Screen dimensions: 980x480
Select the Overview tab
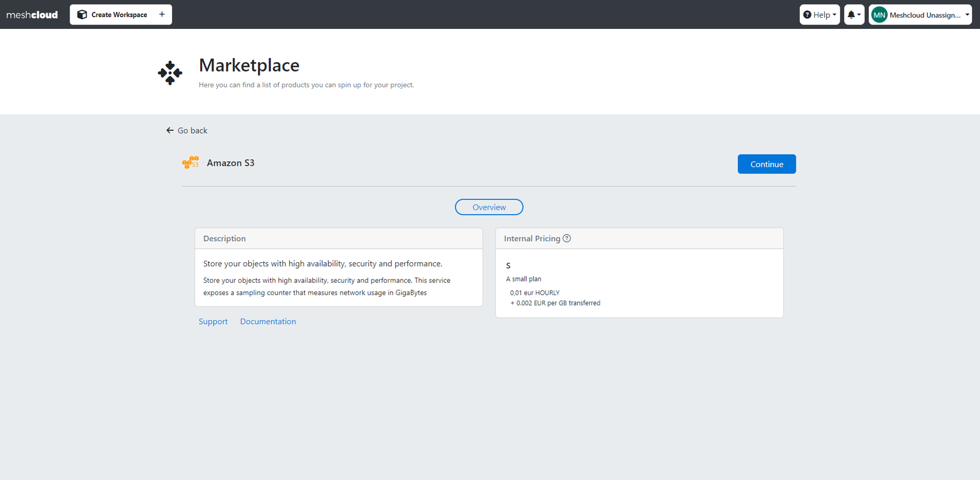pos(489,207)
